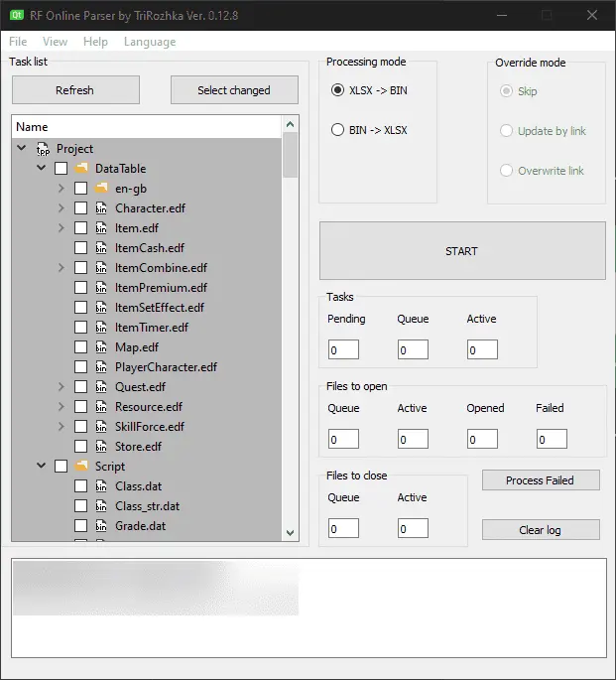Viewport: 616px width, 680px height.
Task: Check the Script folder checkbox
Action: point(62,467)
